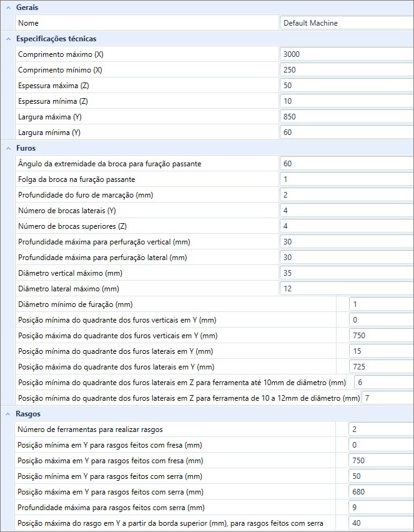Collapse the Furos section
Viewport: 414px width, 532px height.
pyautogui.click(x=9, y=148)
